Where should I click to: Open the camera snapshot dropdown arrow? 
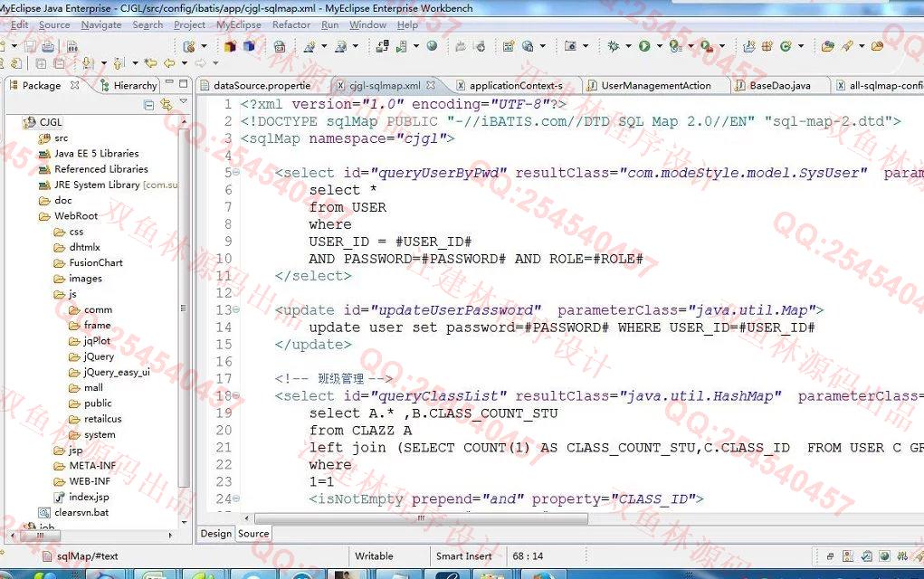coord(586,46)
